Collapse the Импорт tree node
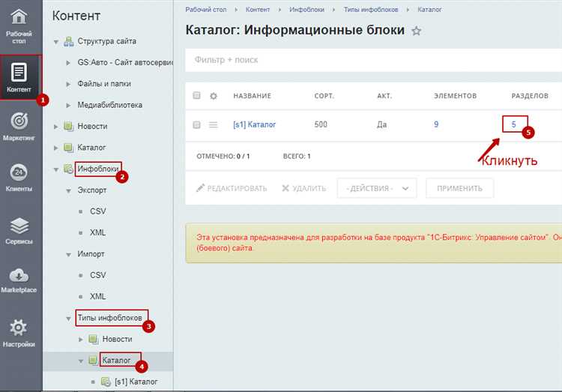The width and height of the screenshot is (562, 392). [68, 254]
